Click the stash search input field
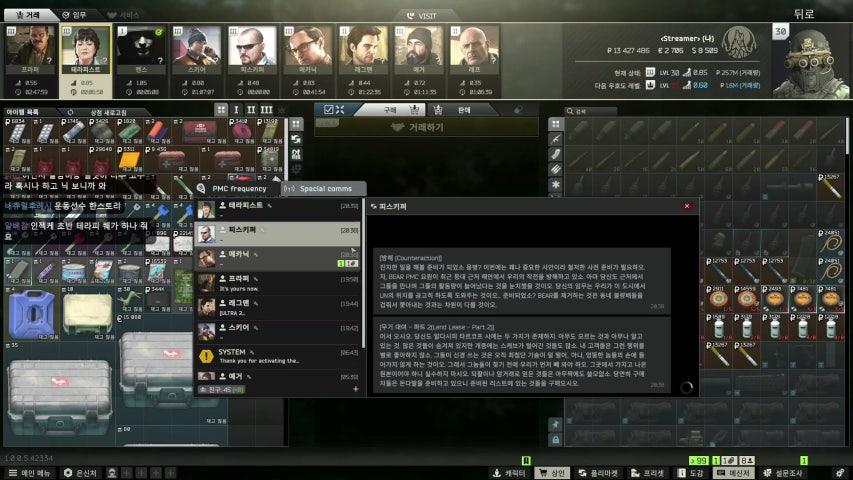This screenshot has height=480, width=853. (x=590, y=110)
